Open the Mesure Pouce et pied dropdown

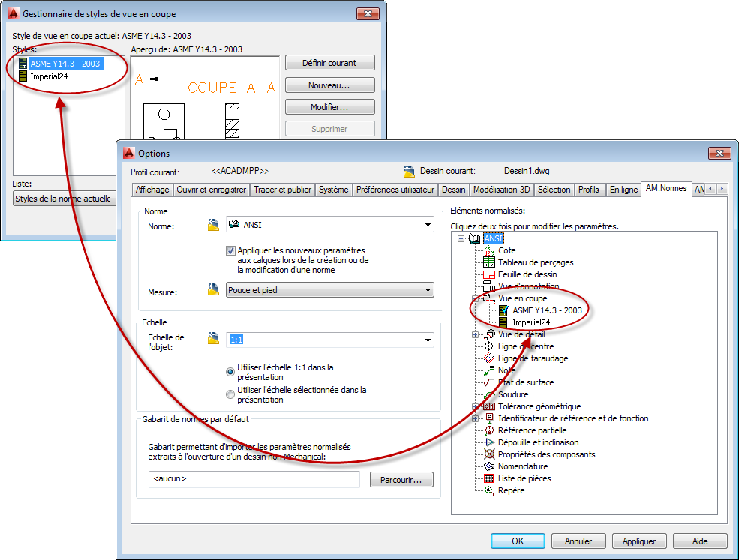[x=428, y=289]
